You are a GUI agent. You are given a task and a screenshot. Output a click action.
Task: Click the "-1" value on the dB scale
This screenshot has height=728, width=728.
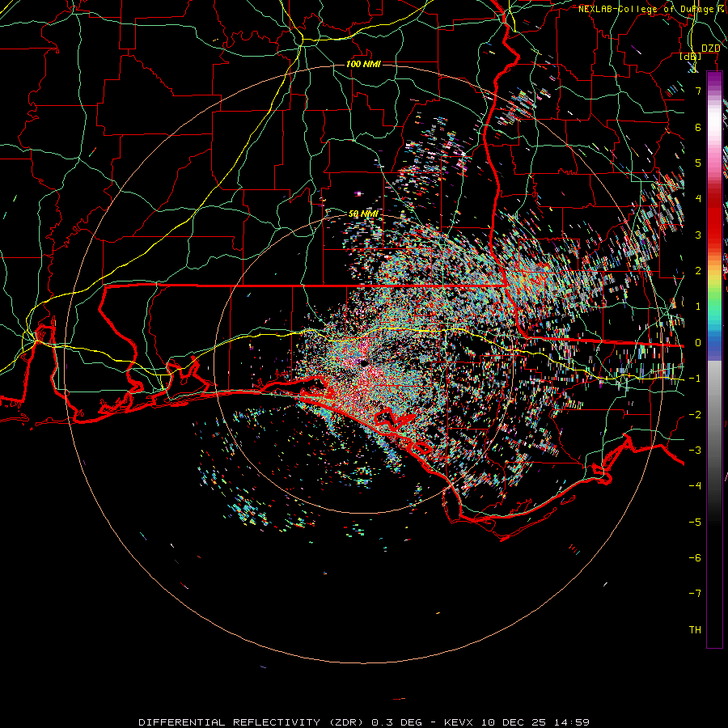[695, 379]
